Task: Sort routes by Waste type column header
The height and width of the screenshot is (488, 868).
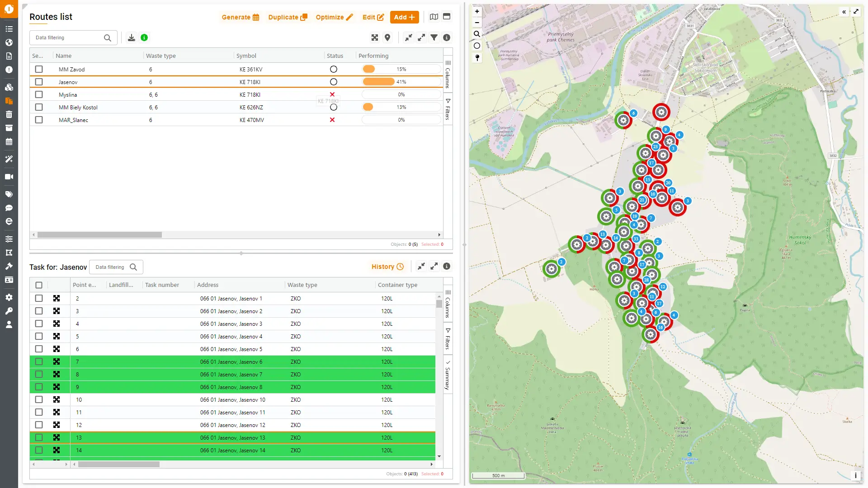Action: pos(161,56)
